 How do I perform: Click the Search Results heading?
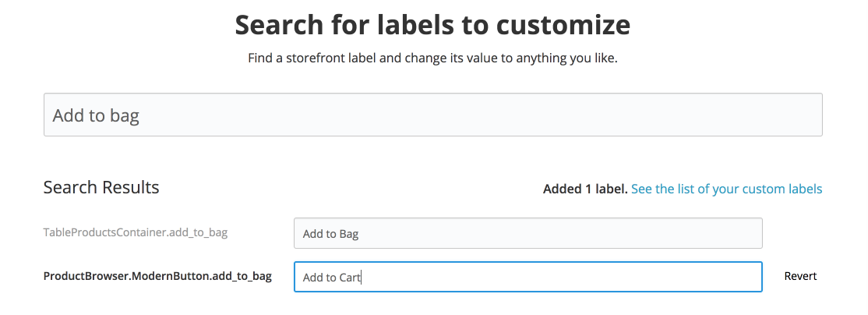pyautogui.click(x=101, y=187)
